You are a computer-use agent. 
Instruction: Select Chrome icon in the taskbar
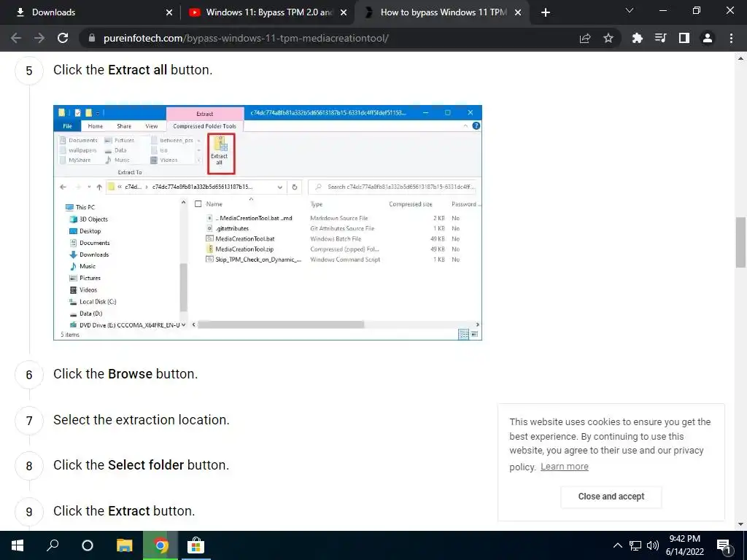click(x=160, y=545)
